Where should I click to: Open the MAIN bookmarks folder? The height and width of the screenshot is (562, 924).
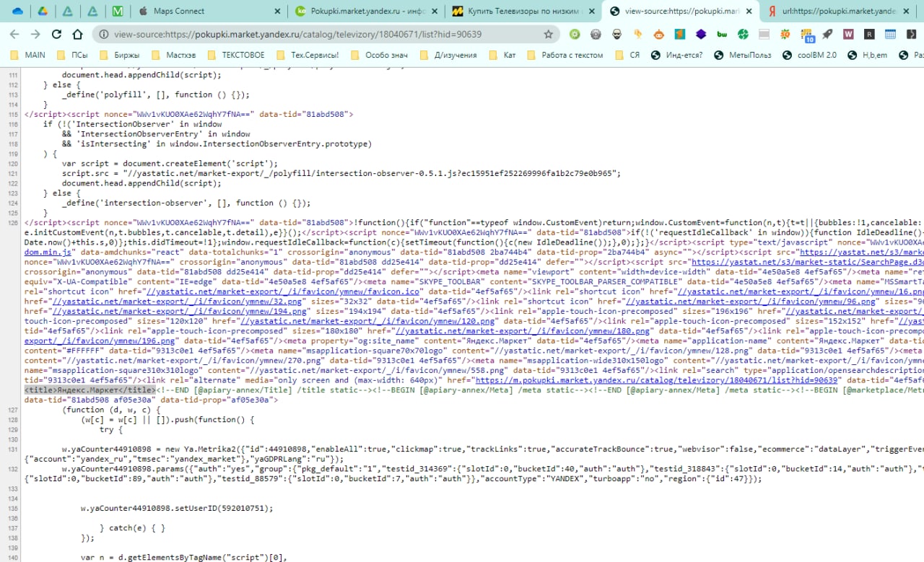28,55
